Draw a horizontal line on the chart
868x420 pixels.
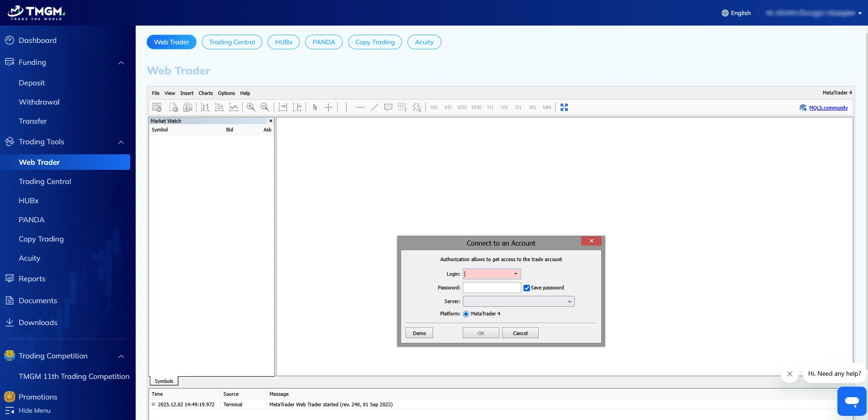click(360, 107)
